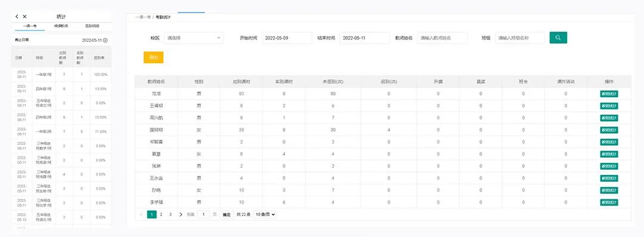This screenshot has height=237, width=644.
Task: Click the 确定 confirm page jump button
Action: pos(227,214)
